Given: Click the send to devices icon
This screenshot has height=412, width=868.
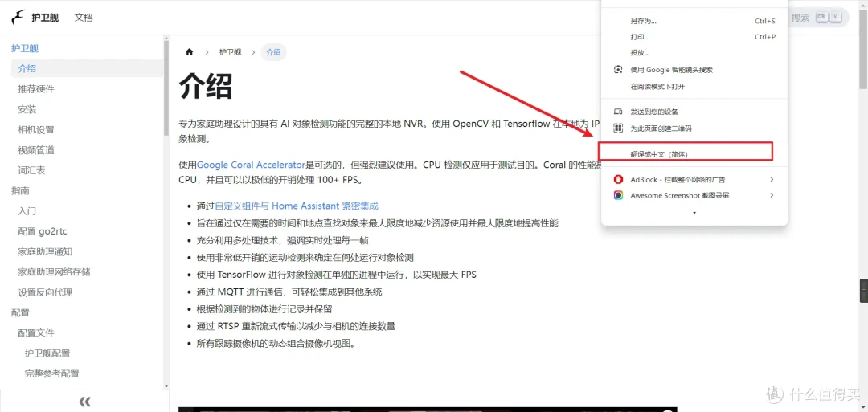Looking at the screenshot, I should coord(618,112).
